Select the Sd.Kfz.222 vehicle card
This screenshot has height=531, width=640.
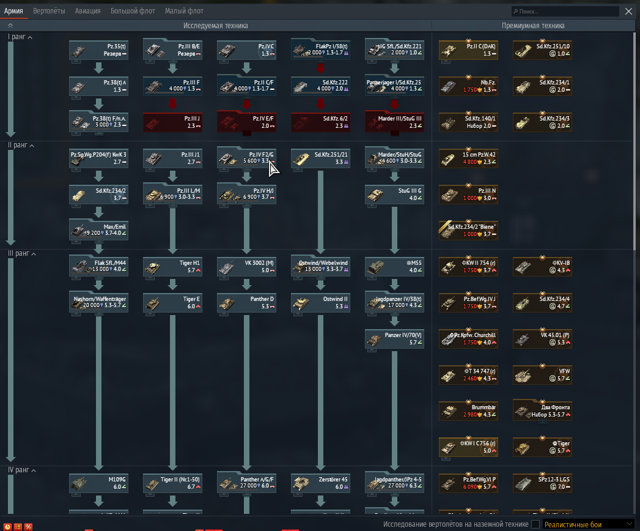point(320,85)
